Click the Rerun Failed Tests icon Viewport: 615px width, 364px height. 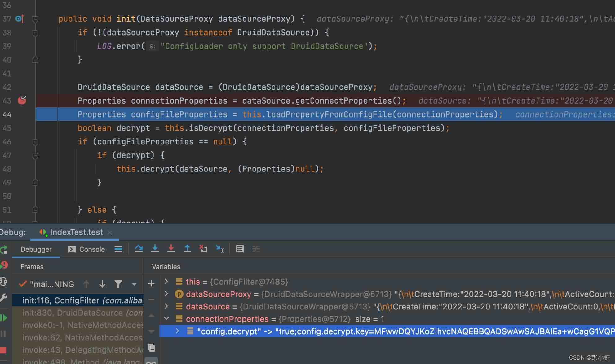[4, 265]
